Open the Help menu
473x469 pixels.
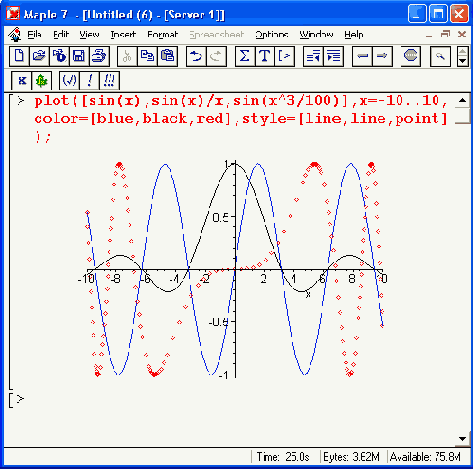coord(354,34)
